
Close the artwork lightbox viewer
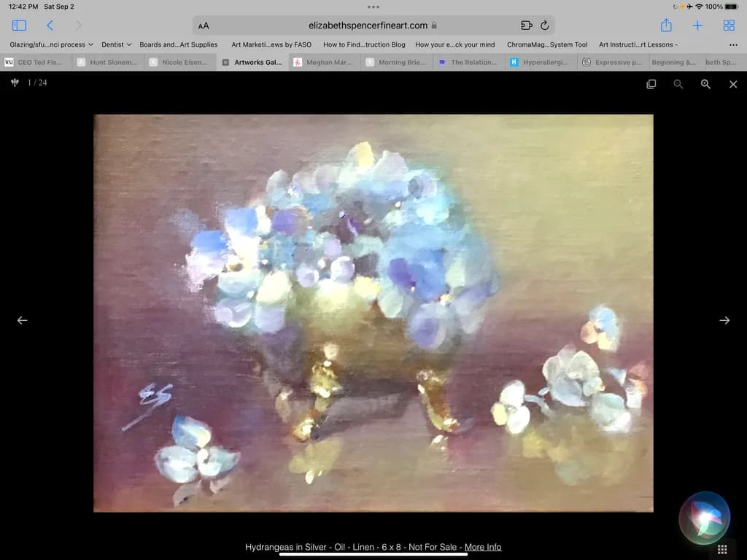tap(733, 85)
